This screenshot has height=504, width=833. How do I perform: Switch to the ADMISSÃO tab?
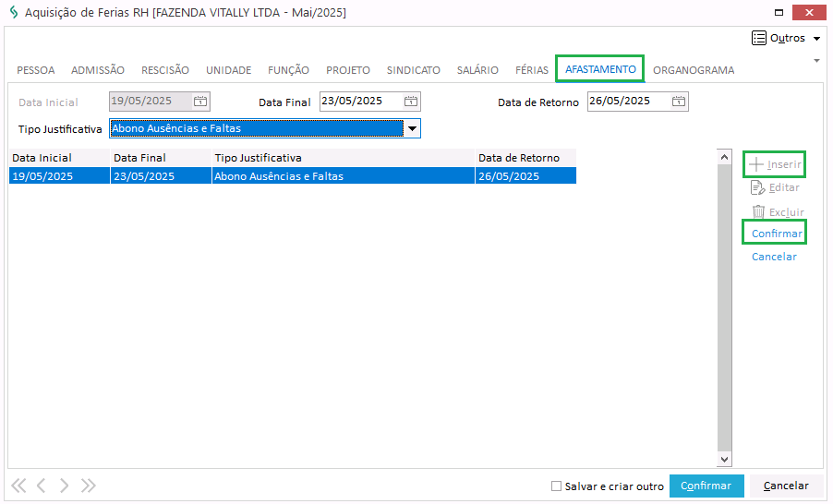(98, 70)
